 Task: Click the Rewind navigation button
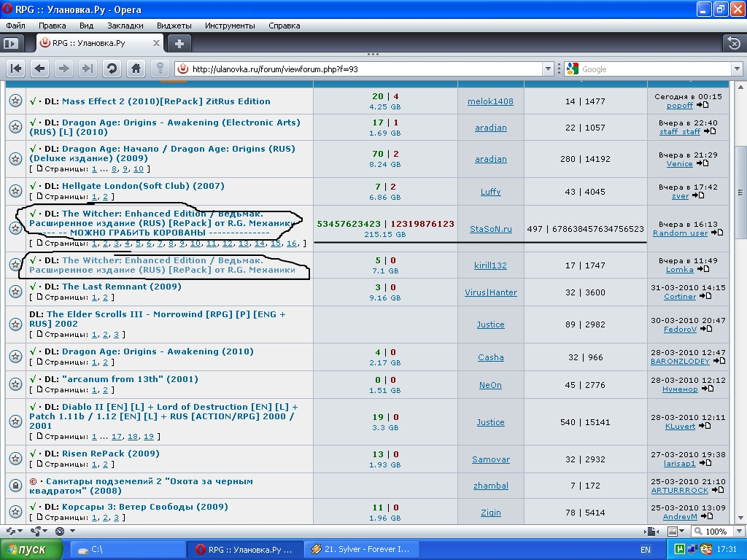pyautogui.click(x=16, y=69)
